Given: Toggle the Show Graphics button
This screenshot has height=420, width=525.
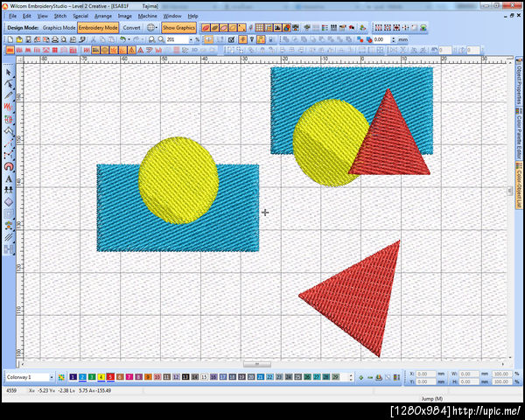Looking at the screenshot, I should coord(178,27).
